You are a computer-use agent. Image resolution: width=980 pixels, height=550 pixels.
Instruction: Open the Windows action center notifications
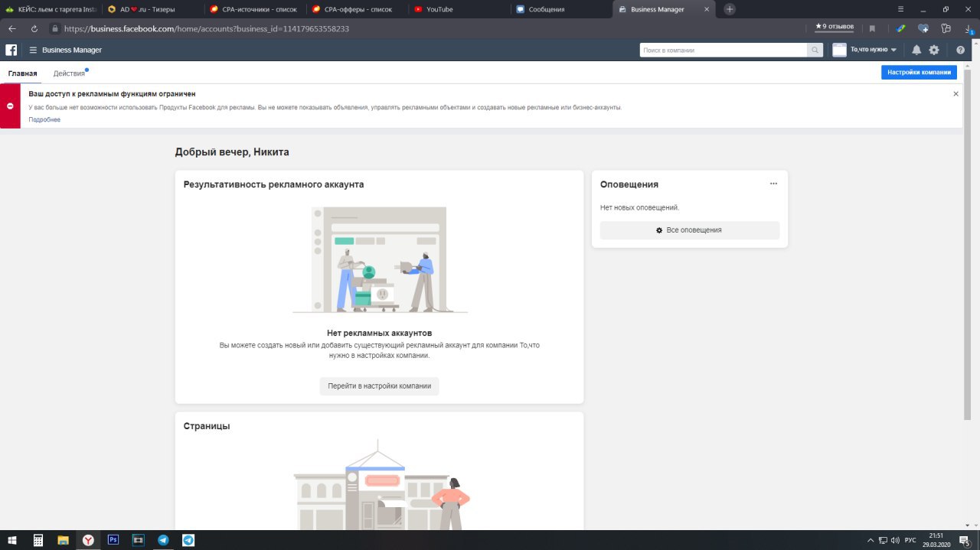[x=965, y=540]
